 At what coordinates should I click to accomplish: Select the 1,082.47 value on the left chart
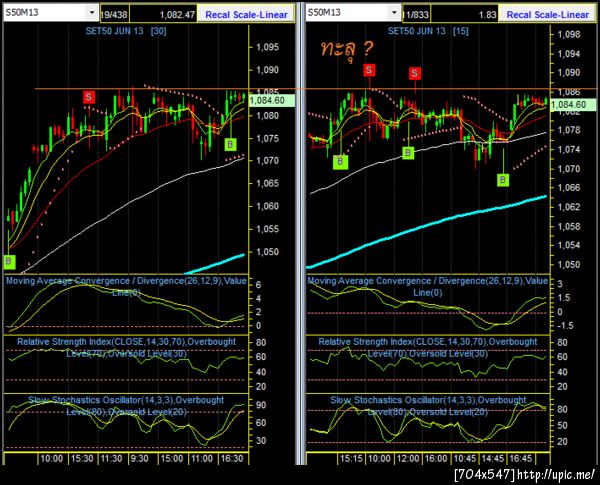[163, 15]
